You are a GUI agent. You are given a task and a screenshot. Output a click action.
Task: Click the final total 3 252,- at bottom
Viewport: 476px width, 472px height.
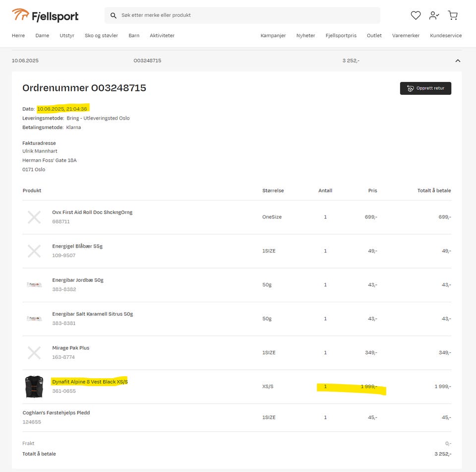coord(443,454)
